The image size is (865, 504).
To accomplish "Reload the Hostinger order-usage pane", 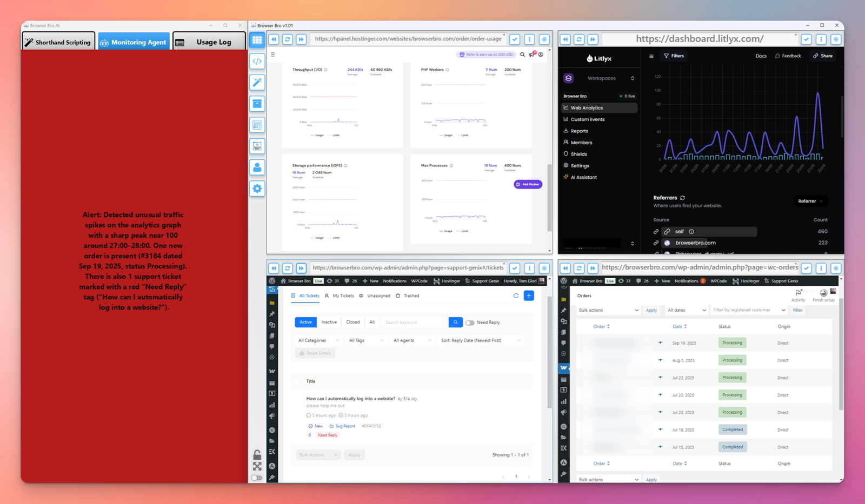I will 288,39.
